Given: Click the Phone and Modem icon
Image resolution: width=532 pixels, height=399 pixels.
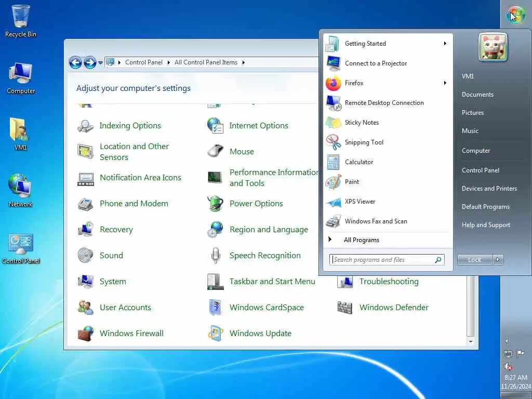Looking at the screenshot, I should click(85, 204).
